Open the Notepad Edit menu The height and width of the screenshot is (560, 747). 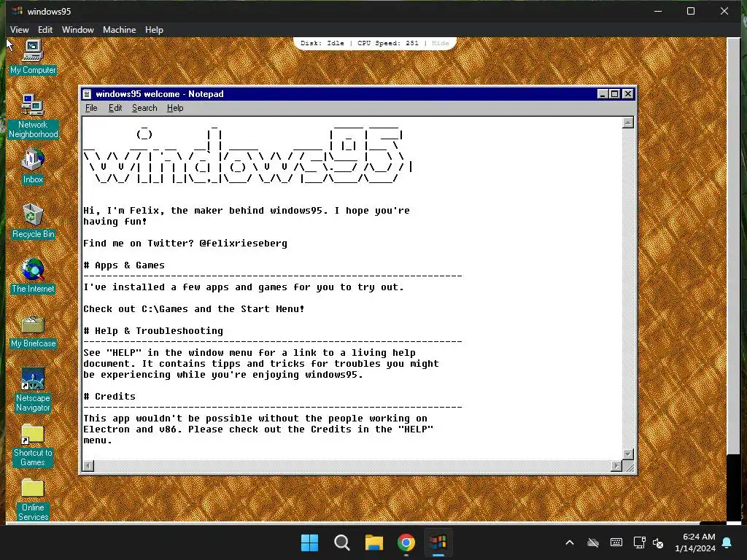click(115, 108)
